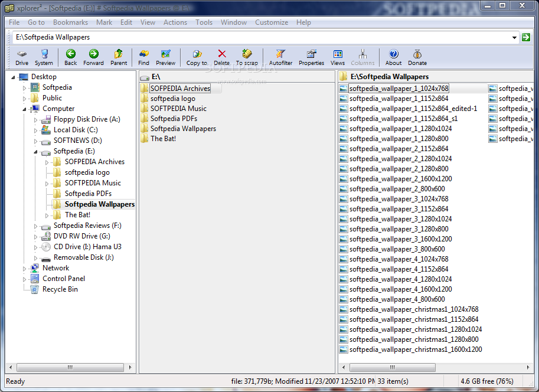The image size is (539, 392).
Task: Select Floppy Disk Drive (A:) in tree
Action: tap(87, 119)
